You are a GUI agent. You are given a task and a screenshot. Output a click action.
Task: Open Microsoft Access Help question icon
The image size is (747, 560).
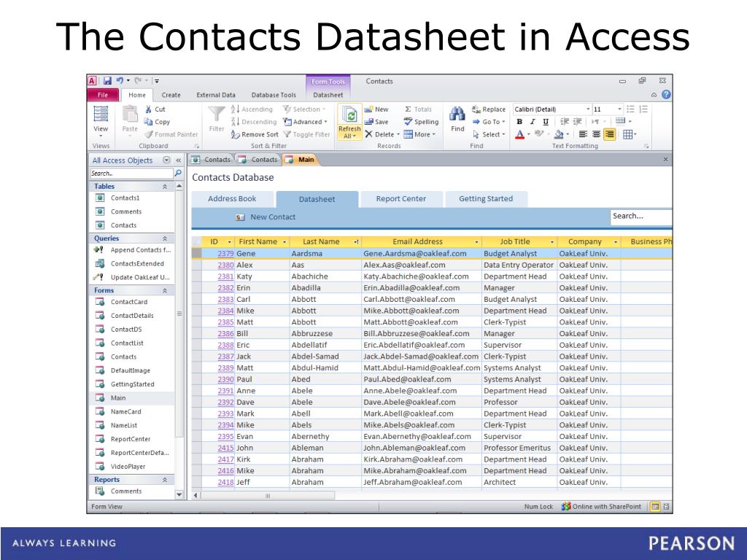[666, 95]
